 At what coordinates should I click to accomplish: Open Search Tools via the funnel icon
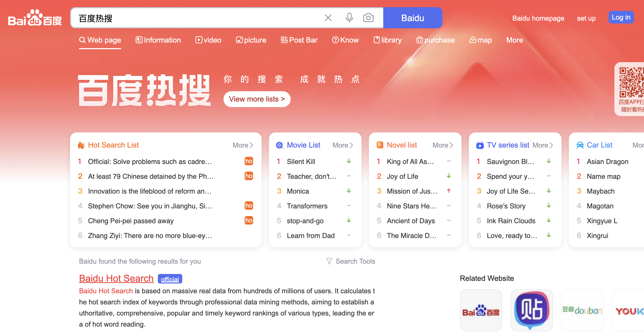pos(329,261)
